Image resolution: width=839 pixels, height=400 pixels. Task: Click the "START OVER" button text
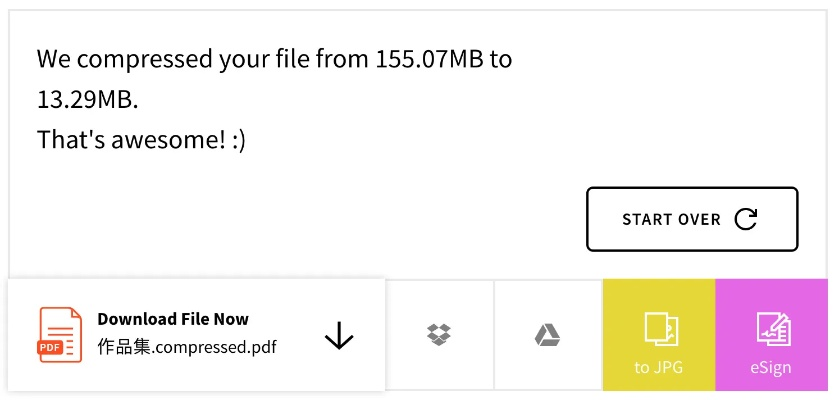[x=671, y=219]
